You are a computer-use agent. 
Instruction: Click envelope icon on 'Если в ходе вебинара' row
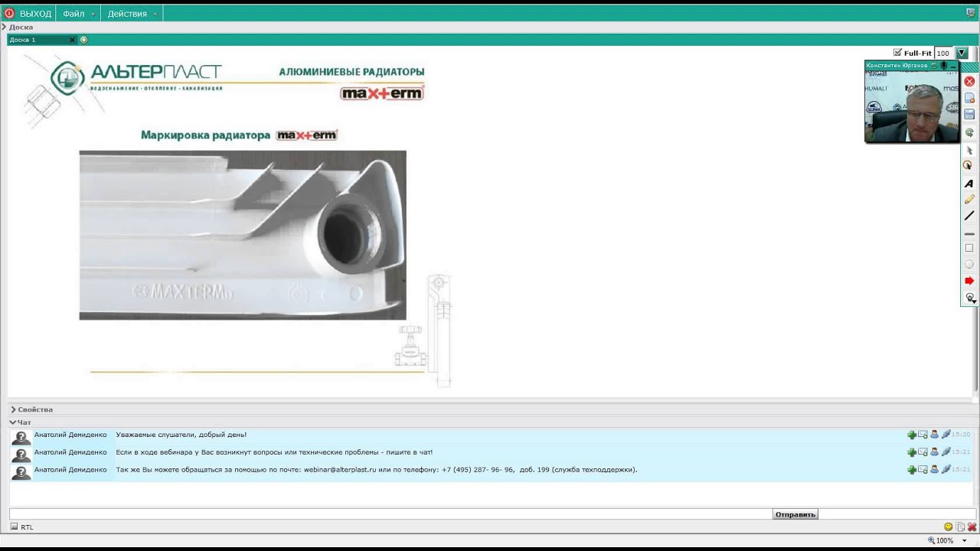(923, 452)
